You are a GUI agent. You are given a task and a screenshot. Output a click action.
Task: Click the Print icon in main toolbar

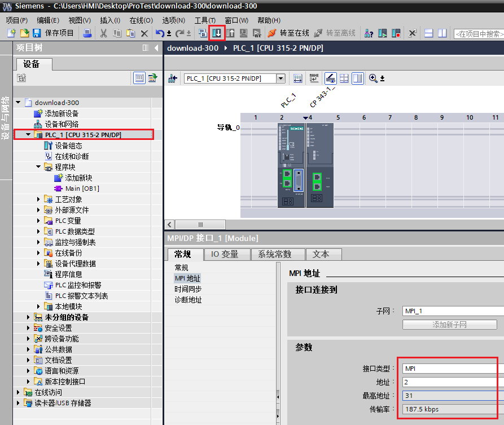87,33
